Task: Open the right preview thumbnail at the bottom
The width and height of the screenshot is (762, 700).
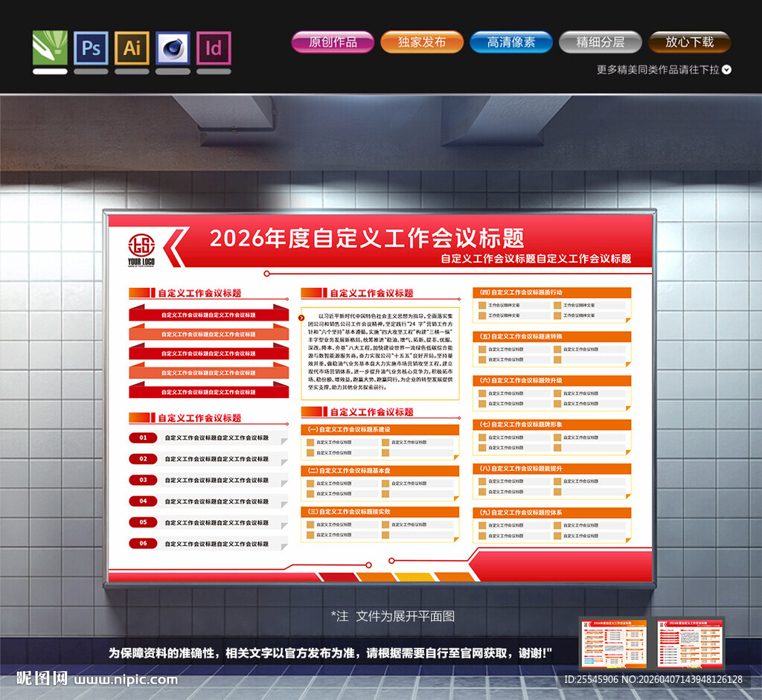Action: point(690,643)
